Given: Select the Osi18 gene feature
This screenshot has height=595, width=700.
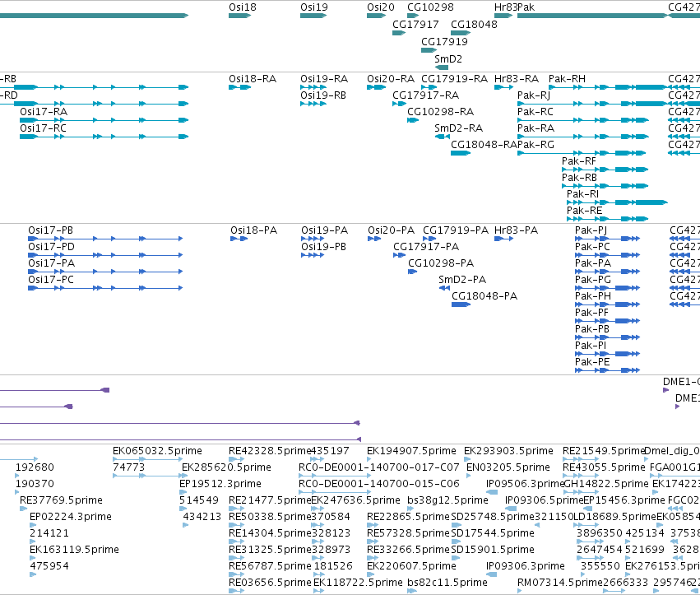Looking at the screenshot, I should click(x=239, y=16).
